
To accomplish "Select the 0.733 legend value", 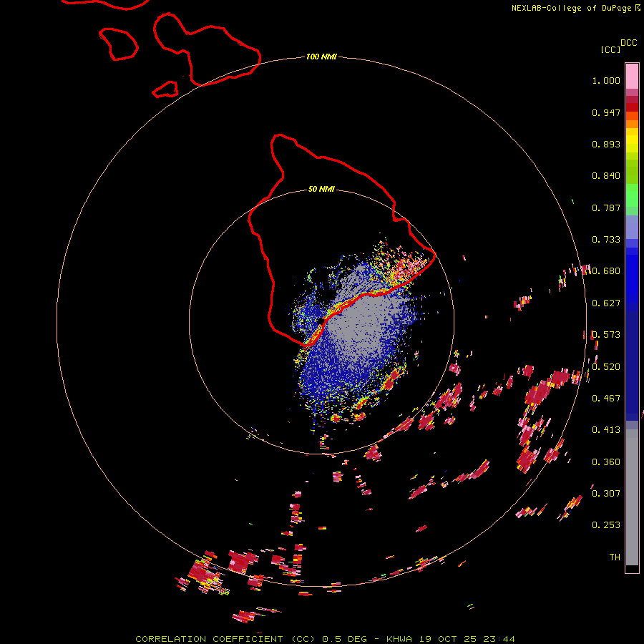I will click(606, 240).
